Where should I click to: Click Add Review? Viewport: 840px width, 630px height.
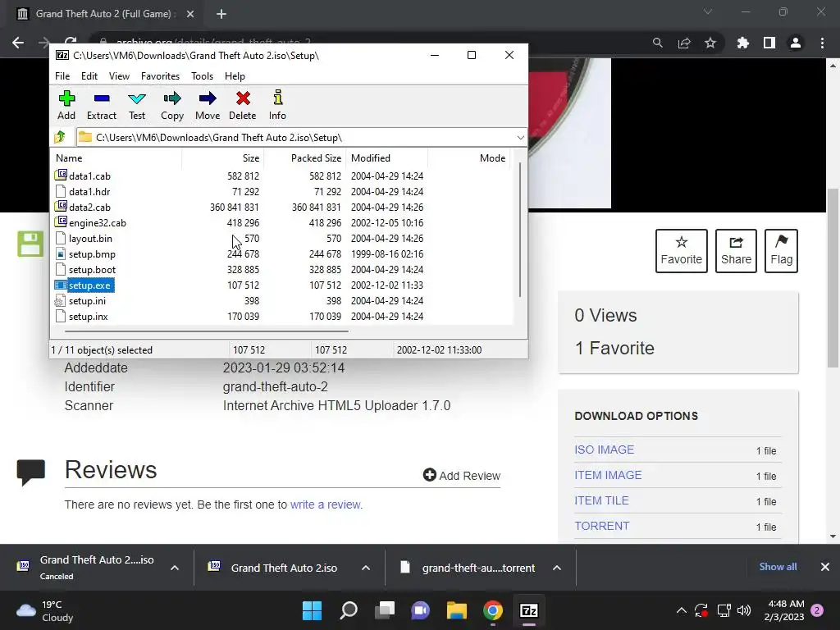click(x=462, y=475)
